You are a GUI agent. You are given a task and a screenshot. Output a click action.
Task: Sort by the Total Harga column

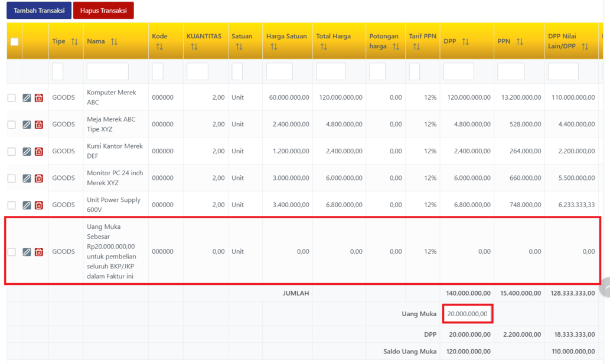pos(324,47)
